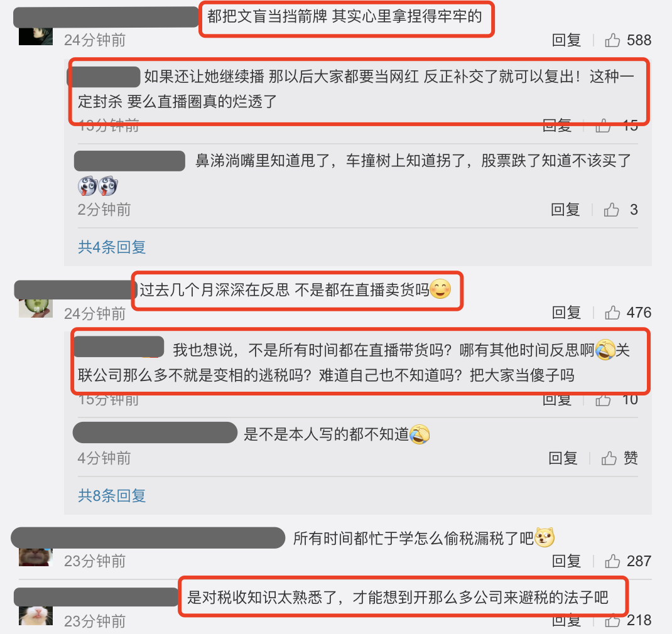The image size is (672, 634).
Task: Open username of 所有时间都忙于 comment
Action: [x=148, y=537]
